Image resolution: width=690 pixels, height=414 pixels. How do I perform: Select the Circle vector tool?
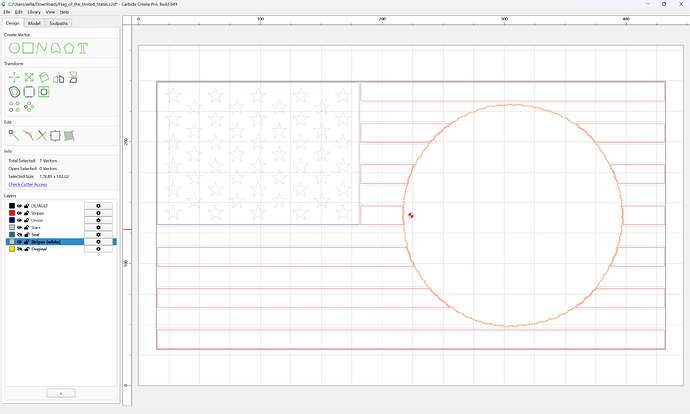[x=14, y=48]
